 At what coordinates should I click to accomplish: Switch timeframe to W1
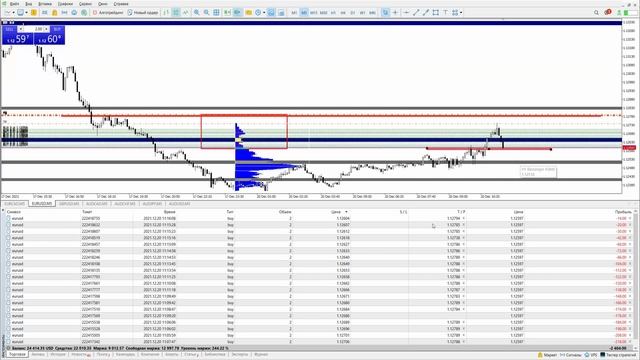pos(362,13)
